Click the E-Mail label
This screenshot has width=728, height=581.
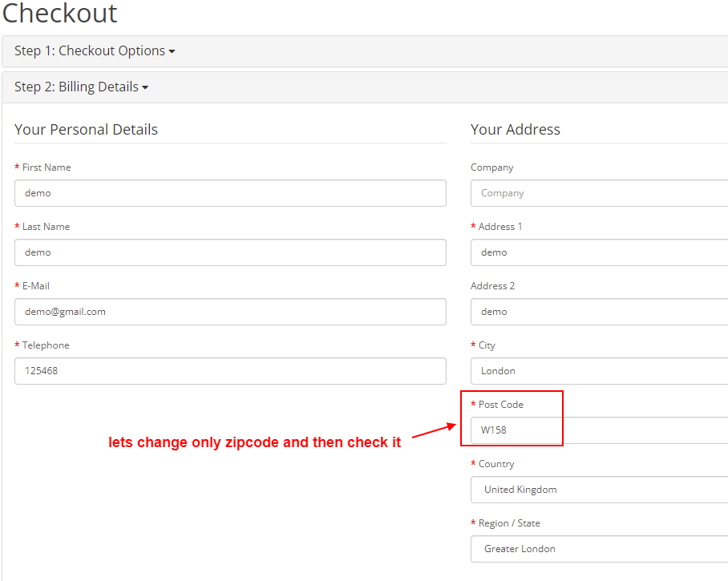point(36,286)
